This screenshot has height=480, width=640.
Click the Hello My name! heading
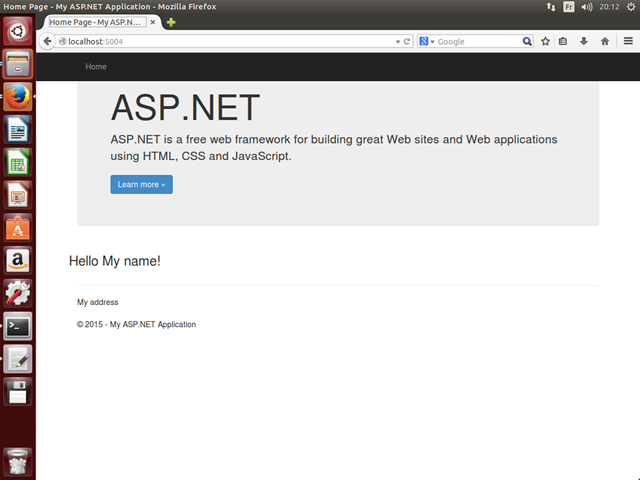click(115, 261)
